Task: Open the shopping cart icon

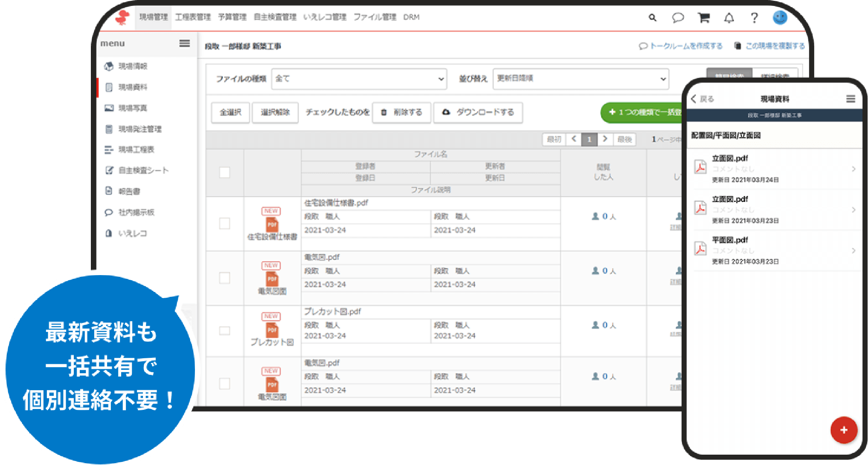Action: (x=703, y=18)
